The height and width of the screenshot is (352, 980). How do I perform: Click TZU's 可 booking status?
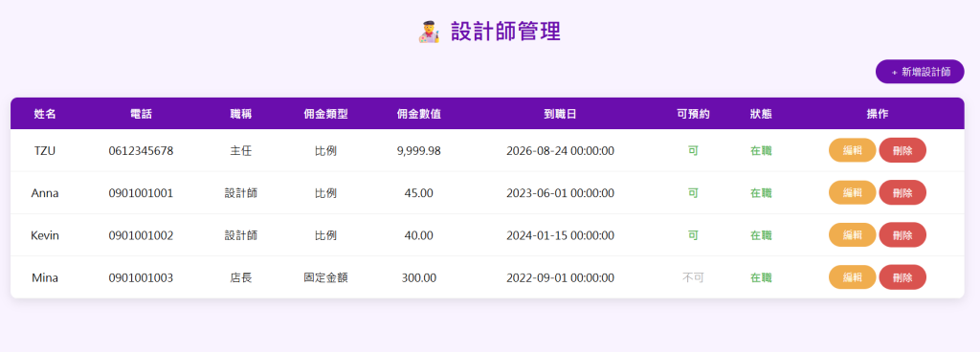(x=693, y=151)
